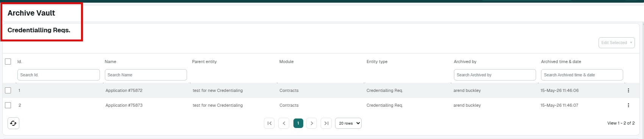Toggle the select-all rows checkbox
The height and width of the screenshot is (139, 644).
click(8, 62)
